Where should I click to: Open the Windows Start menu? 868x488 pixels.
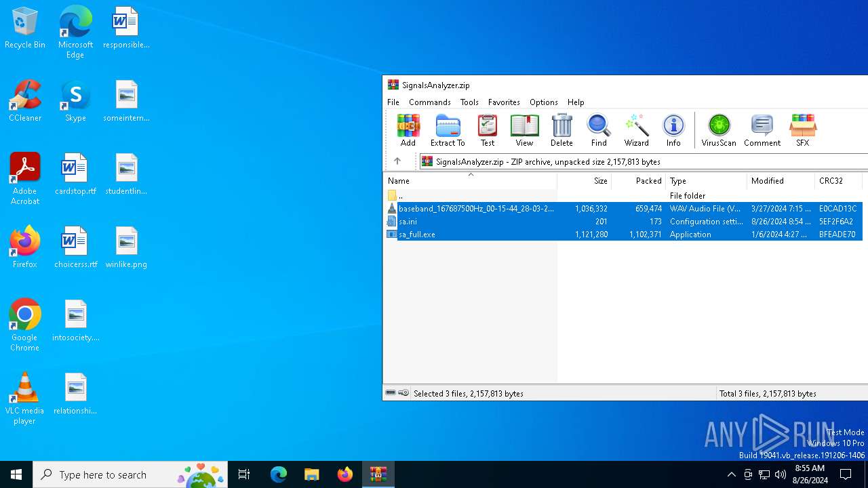(16, 474)
